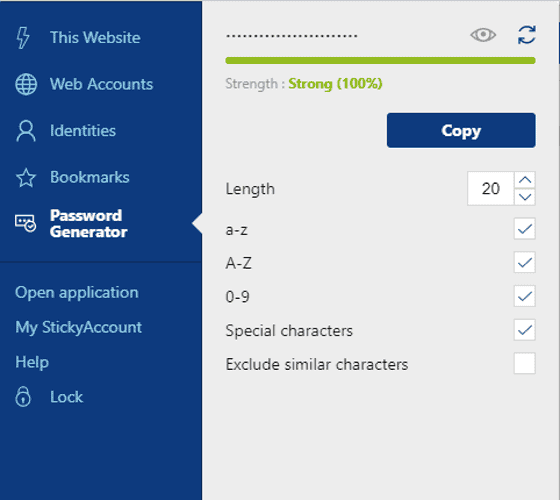Screen dimensions: 560x500
Task: Copy the generated password
Action: point(461,130)
